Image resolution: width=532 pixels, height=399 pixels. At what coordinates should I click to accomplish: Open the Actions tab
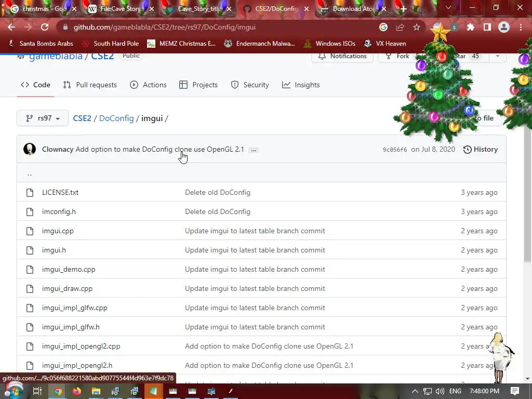(x=148, y=85)
